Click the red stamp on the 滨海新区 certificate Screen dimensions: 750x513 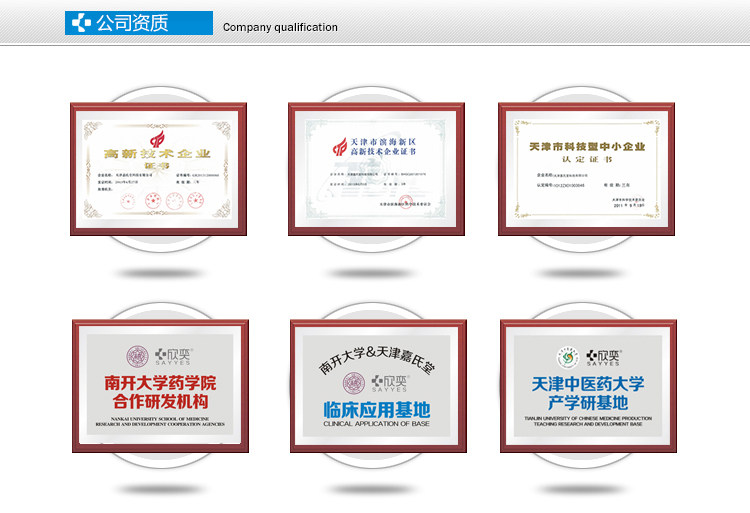point(406,202)
